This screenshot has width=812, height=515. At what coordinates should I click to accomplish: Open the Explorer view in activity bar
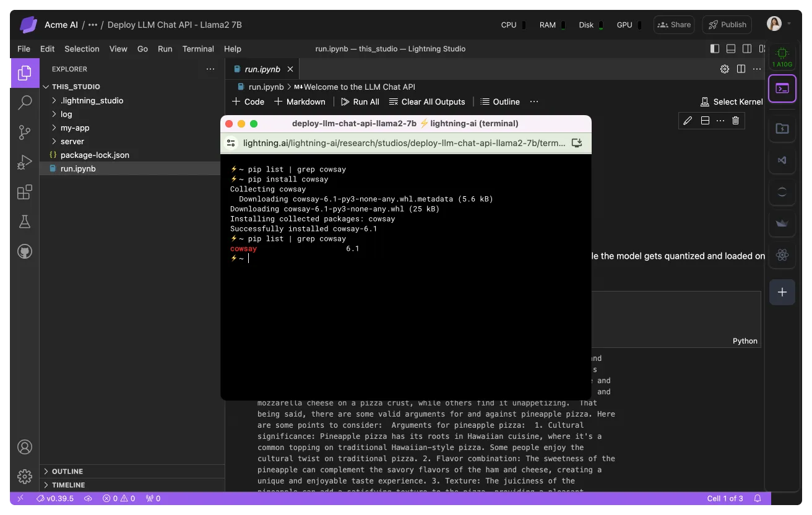point(25,73)
